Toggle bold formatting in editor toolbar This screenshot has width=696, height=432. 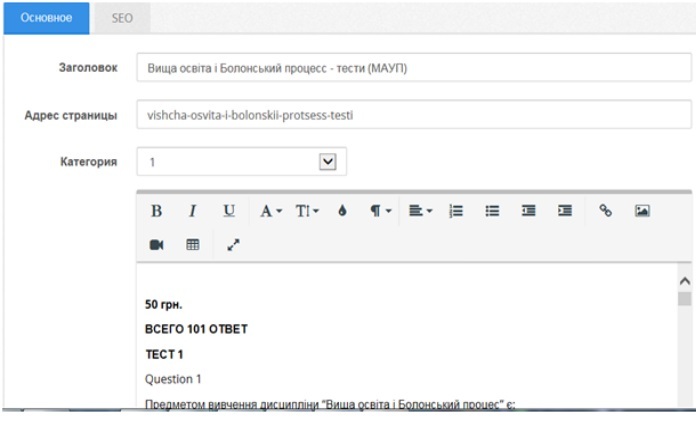pyautogui.click(x=156, y=211)
